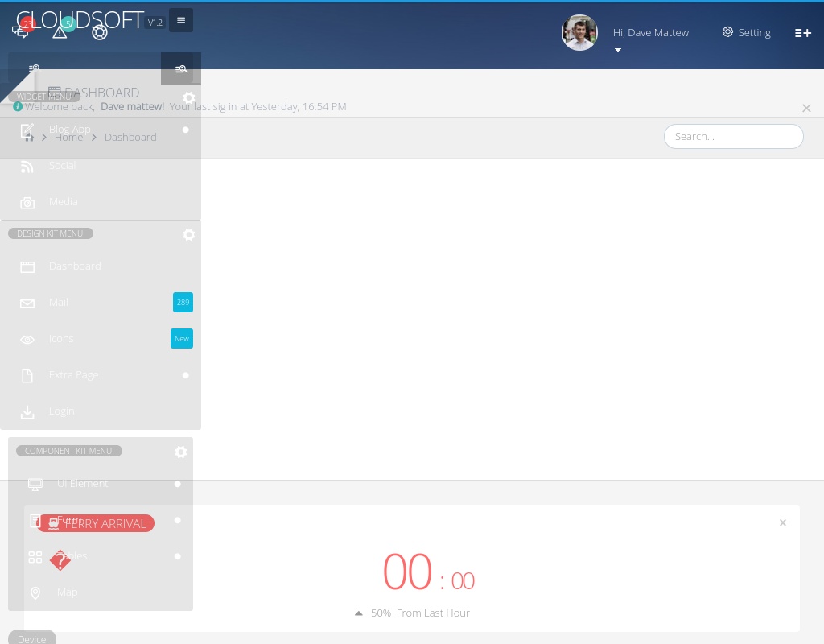Screen dimensions: 824x644
Task: Expand the UI Element submenu
Action: 178,484
